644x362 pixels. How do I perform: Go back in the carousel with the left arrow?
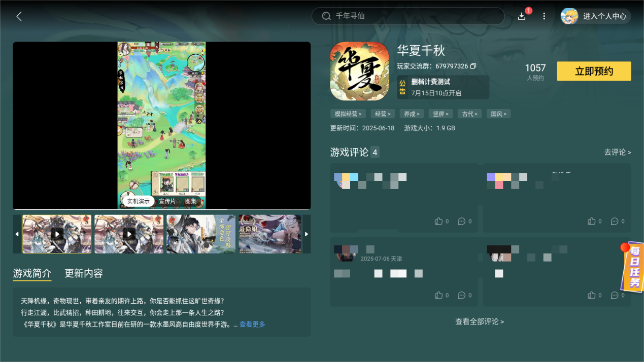[x=17, y=234]
